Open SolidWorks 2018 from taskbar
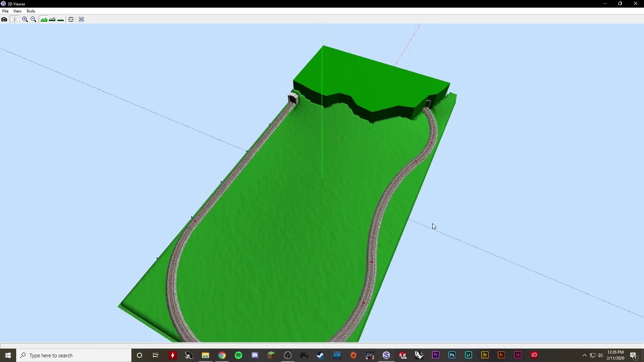644x362 pixels. (403, 355)
